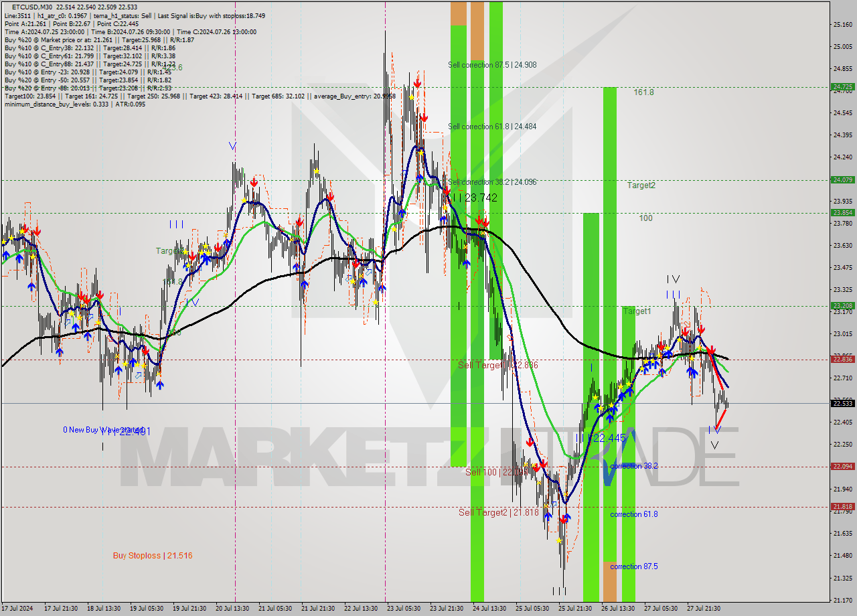Click the 'I I I 22.445' wave label
Screen dimensions: 857x616
pos(604,438)
